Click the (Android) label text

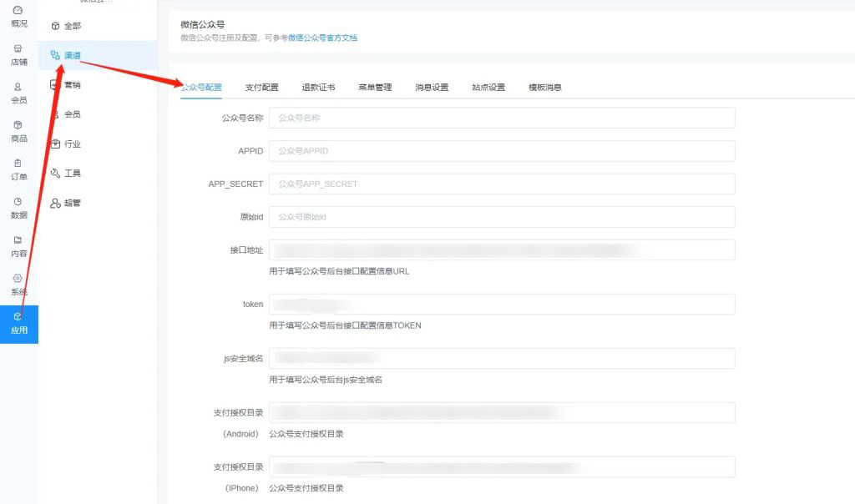240,434
